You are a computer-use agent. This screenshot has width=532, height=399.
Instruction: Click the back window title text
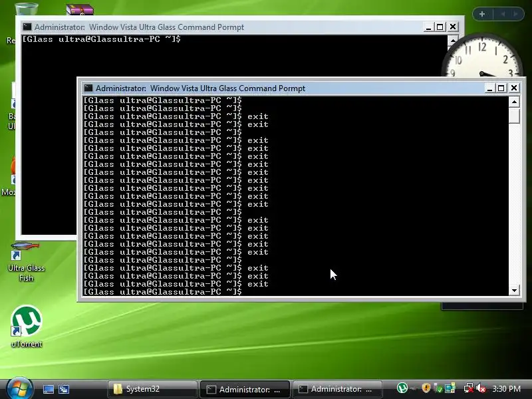(139, 27)
